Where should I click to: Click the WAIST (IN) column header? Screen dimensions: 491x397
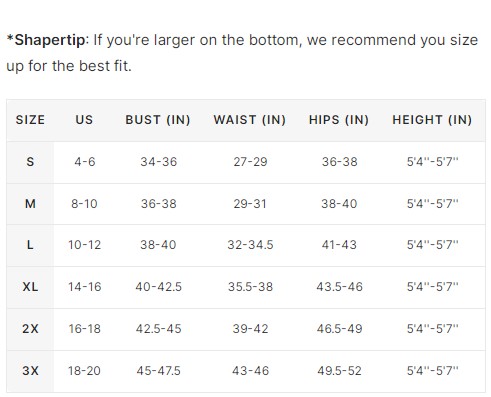tap(250, 120)
